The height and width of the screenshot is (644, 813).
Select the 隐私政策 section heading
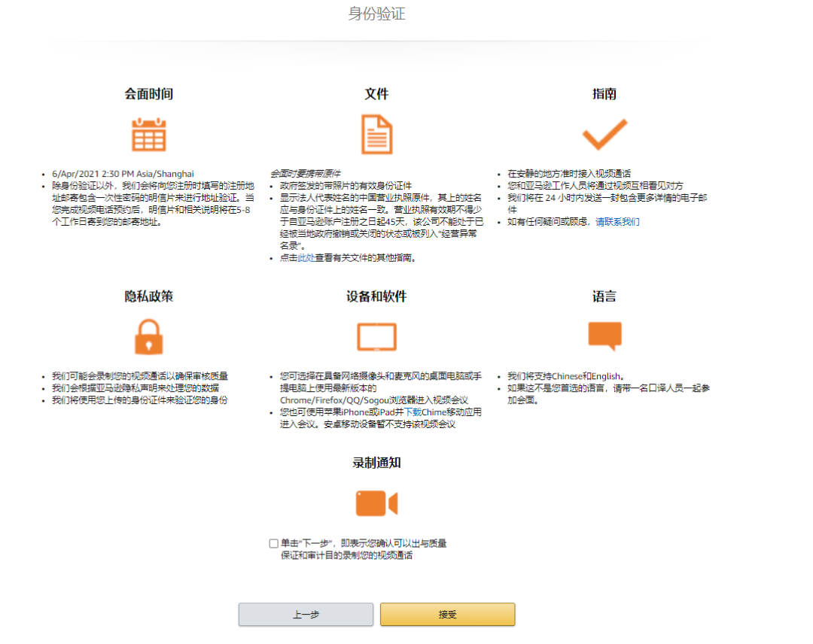point(149,296)
